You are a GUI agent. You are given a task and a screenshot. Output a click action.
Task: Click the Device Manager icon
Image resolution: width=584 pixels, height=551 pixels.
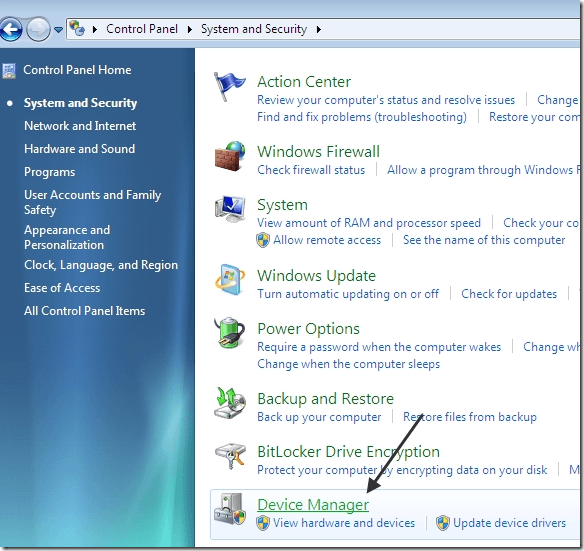pos(230,509)
